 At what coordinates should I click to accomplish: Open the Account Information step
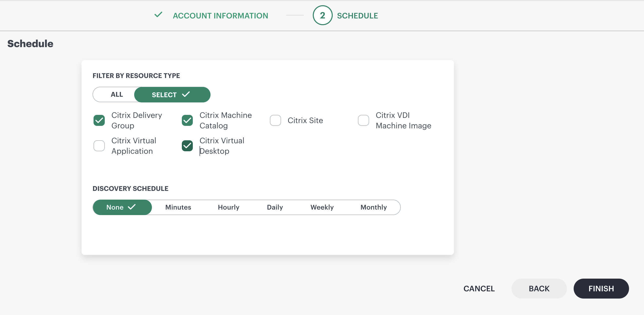click(x=220, y=16)
